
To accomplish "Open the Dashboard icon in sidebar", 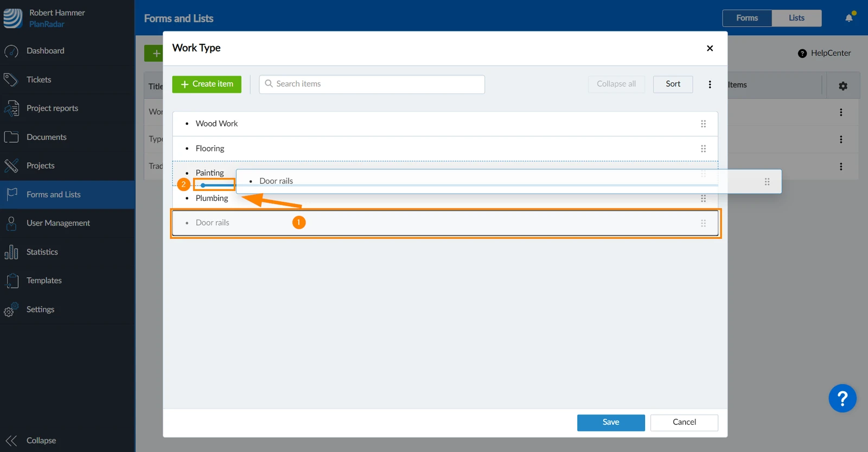I will pos(11,51).
